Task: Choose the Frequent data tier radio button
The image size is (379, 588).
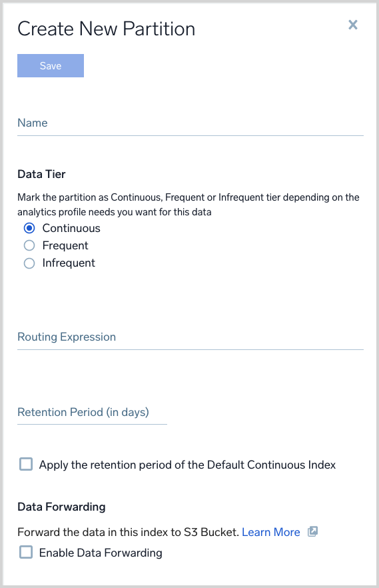Action: pyautogui.click(x=29, y=245)
